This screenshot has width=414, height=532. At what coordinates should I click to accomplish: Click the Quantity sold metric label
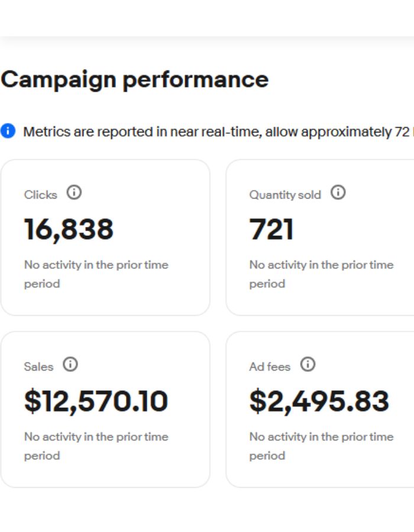click(285, 194)
